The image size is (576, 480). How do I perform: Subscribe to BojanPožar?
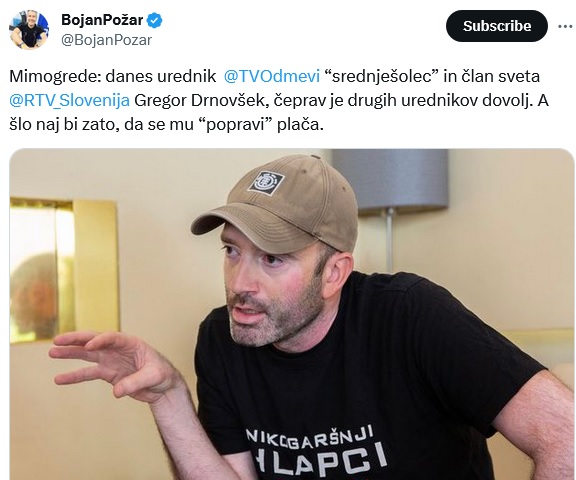click(497, 26)
